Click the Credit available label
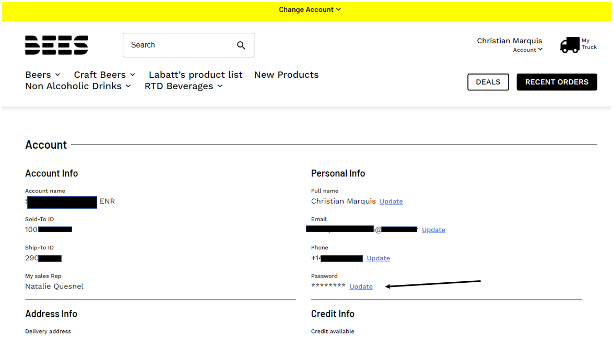 tap(332, 331)
